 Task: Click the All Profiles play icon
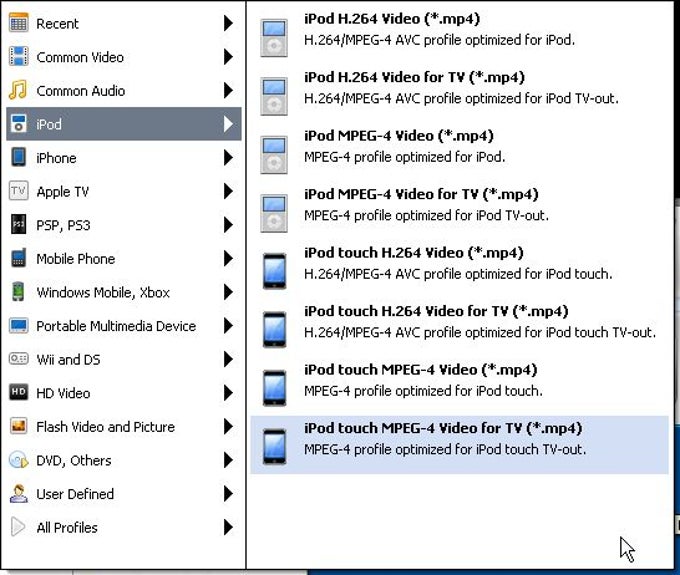click(17, 527)
